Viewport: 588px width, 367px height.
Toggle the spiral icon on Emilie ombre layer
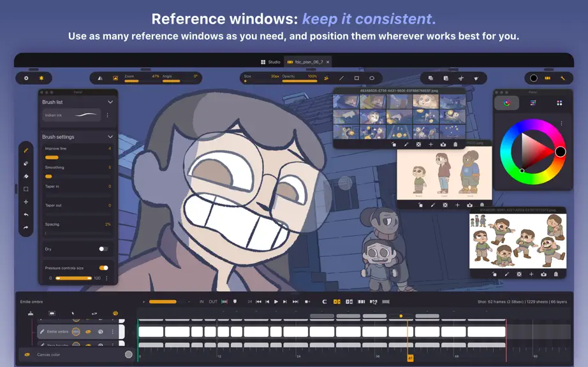click(100, 332)
